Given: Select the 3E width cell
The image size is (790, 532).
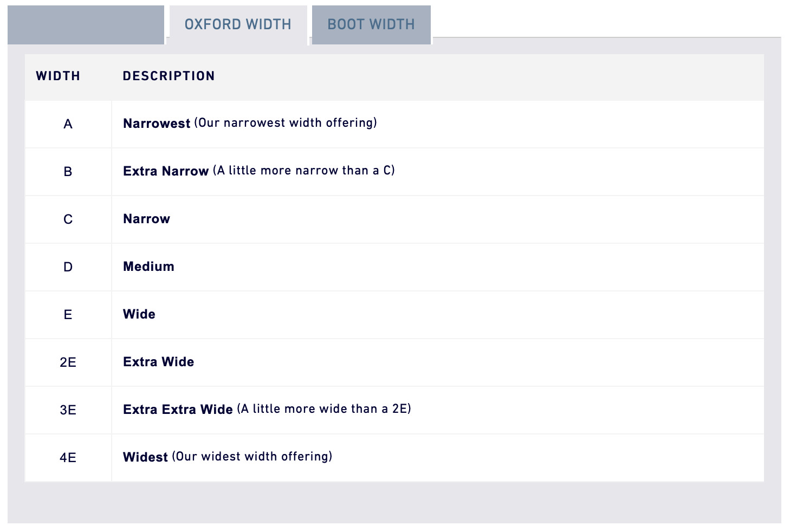Looking at the screenshot, I should [68, 410].
